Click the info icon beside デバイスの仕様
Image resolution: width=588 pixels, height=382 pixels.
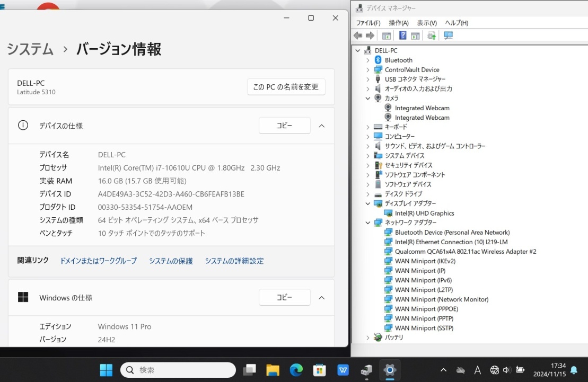pos(23,125)
